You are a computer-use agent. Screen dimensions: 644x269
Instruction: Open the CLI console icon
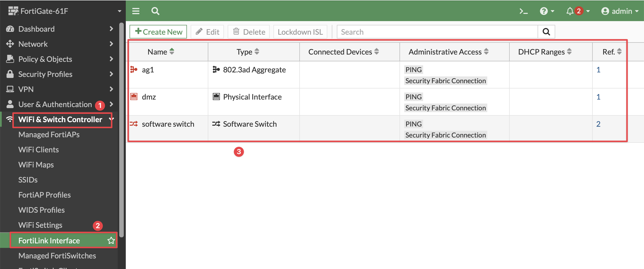click(524, 11)
